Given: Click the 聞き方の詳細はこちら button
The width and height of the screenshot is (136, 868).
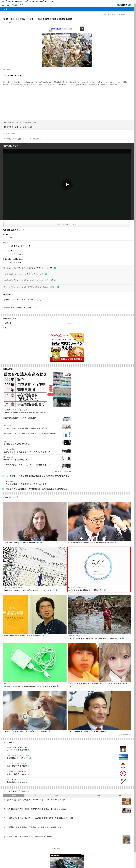Looking at the screenshot, I should tap(67, 224).
